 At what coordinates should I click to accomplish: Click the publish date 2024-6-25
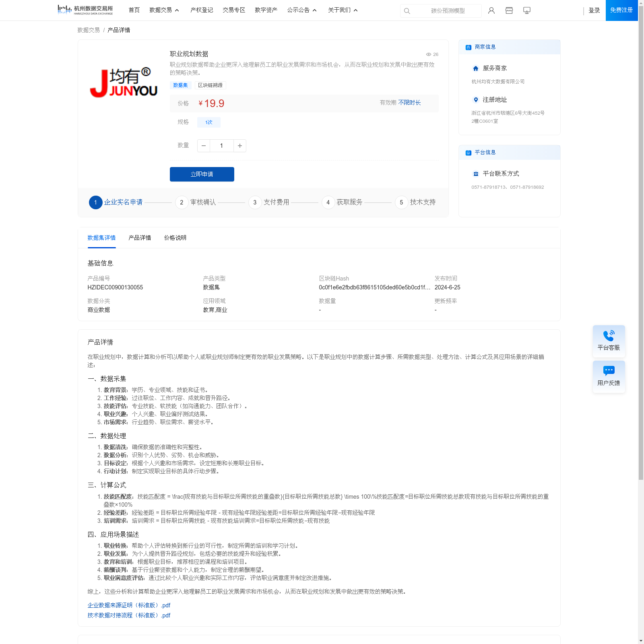click(448, 287)
